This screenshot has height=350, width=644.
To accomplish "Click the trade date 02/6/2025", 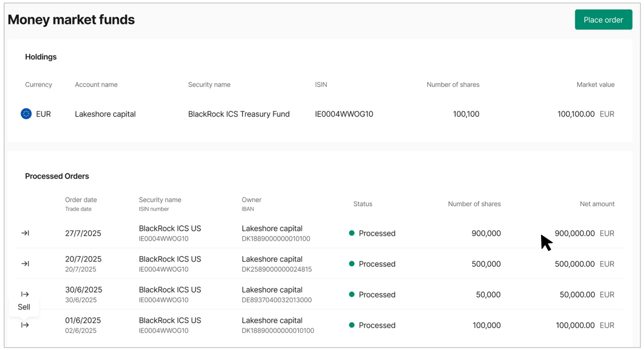I will tap(81, 331).
